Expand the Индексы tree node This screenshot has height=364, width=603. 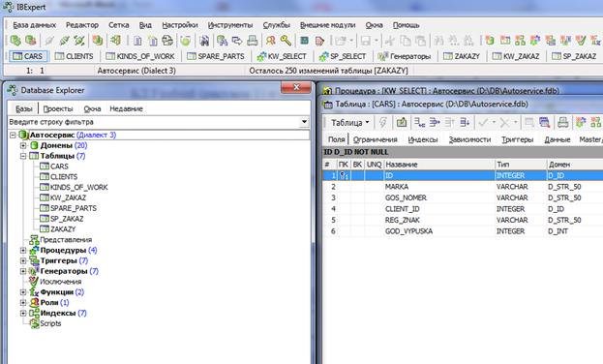point(23,313)
